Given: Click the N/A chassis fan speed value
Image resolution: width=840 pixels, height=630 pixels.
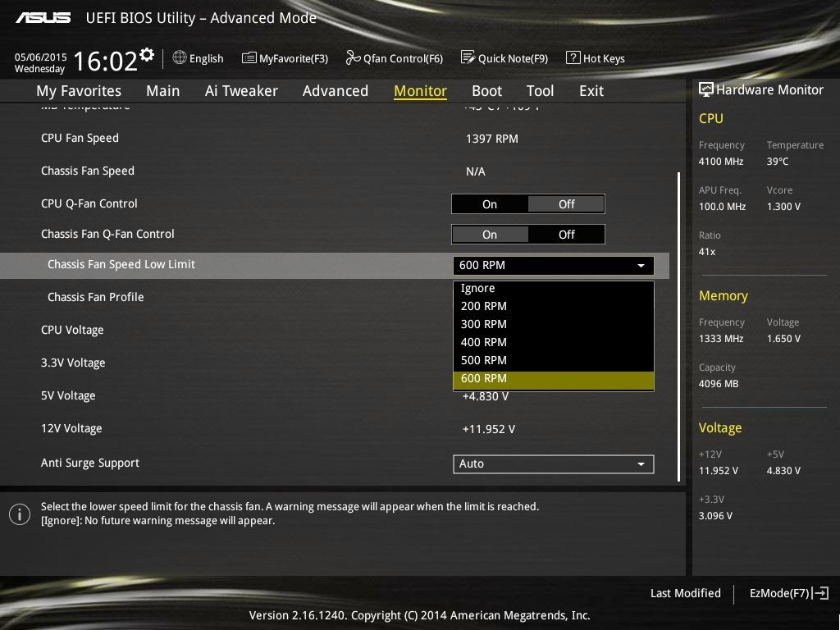Looking at the screenshot, I should (x=475, y=171).
